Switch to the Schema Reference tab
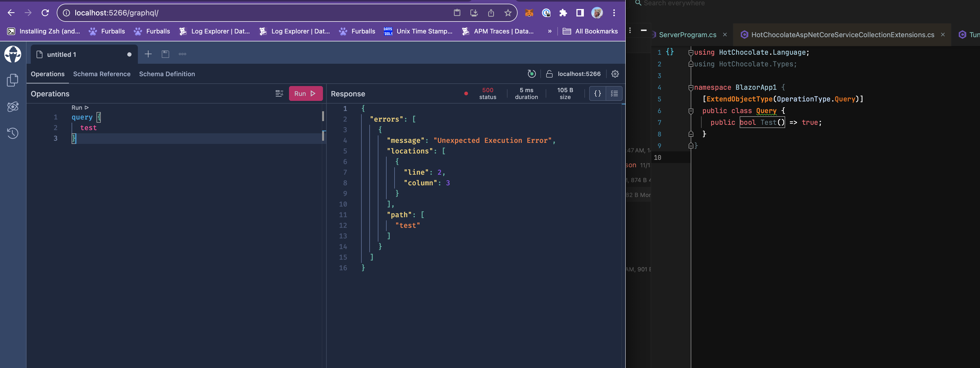 coord(102,74)
